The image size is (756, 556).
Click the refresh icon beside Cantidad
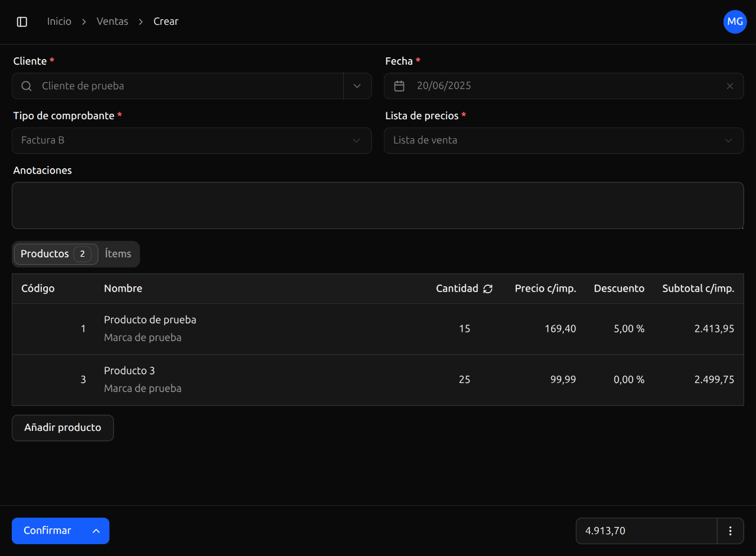[x=488, y=289]
